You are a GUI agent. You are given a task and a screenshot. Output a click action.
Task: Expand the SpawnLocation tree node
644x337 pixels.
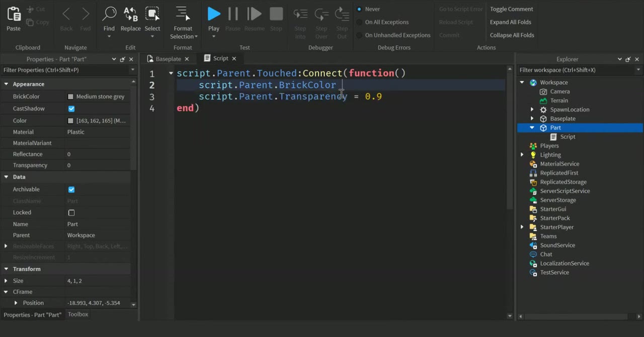click(x=532, y=110)
